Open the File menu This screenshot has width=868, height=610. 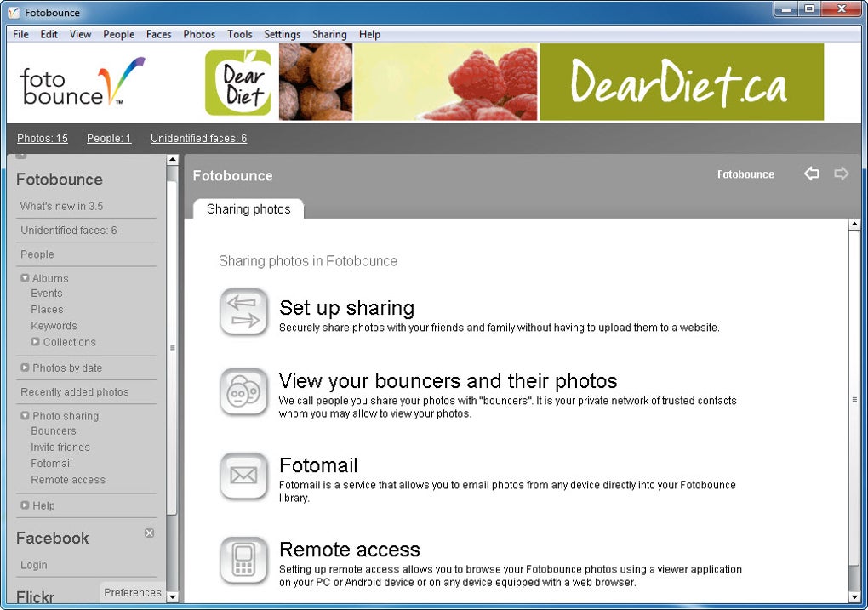point(20,34)
